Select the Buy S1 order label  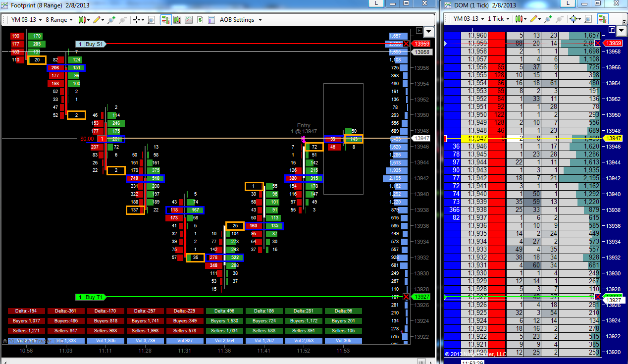coord(90,44)
